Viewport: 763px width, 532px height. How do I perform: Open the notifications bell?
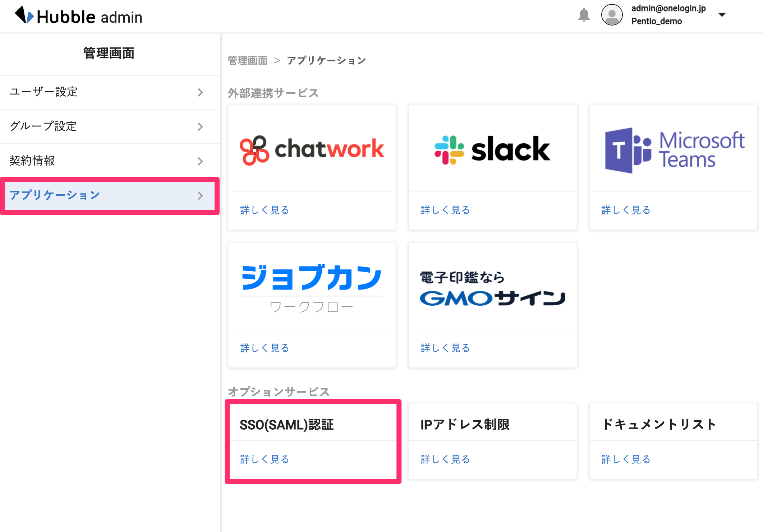[x=584, y=15]
